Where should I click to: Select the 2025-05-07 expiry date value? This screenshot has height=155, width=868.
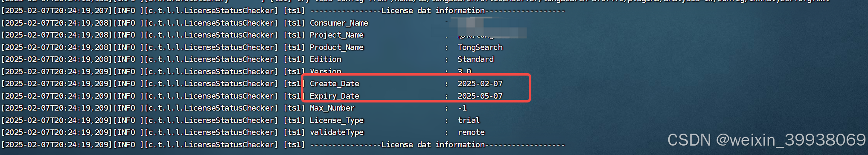pyautogui.click(x=480, y=96)
